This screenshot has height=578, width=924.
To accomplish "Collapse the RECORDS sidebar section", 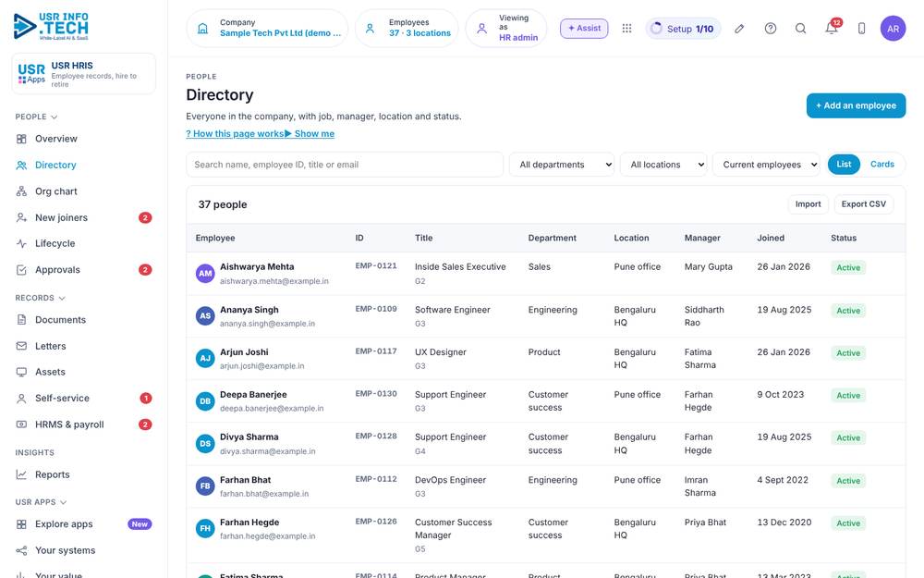I will pos(40,298).
